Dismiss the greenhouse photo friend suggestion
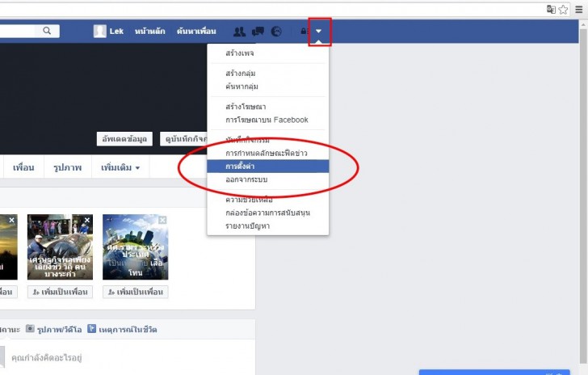This screenshot has height=375, width=588. click(87, 221)
